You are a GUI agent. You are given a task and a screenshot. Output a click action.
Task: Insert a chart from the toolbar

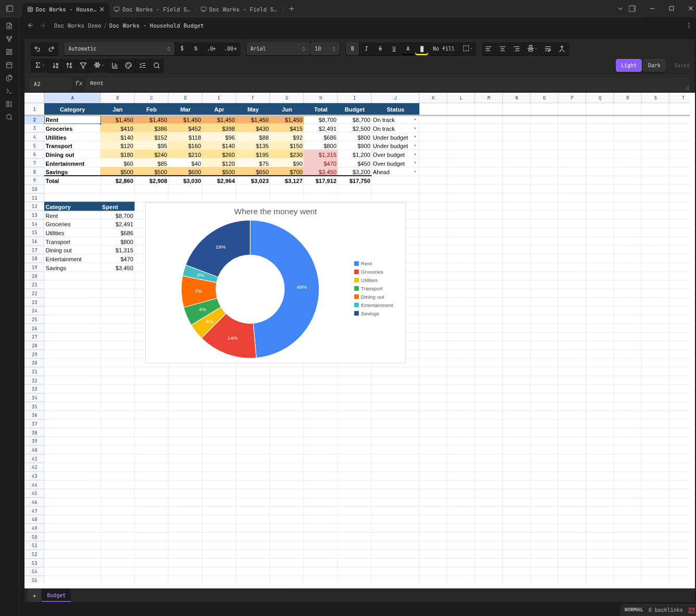[115, 66]
